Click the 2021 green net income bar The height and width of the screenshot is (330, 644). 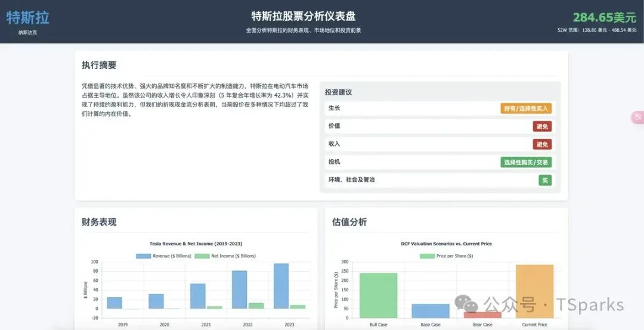pos(215,307)
